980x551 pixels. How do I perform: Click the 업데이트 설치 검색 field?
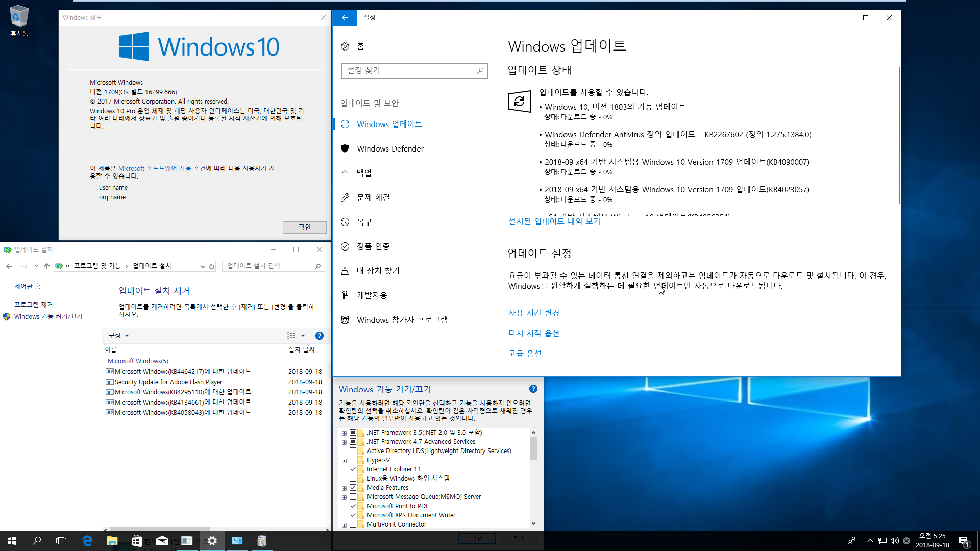(x=274, y=266)
